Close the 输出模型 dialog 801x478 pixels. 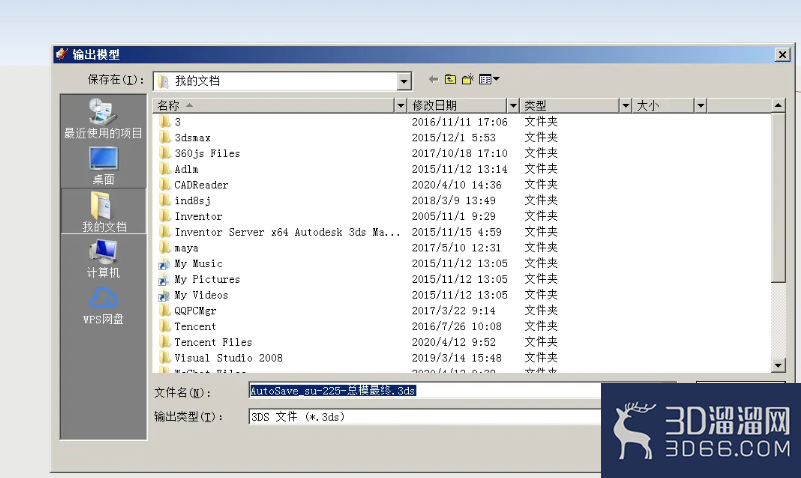(x=782, y=54)
